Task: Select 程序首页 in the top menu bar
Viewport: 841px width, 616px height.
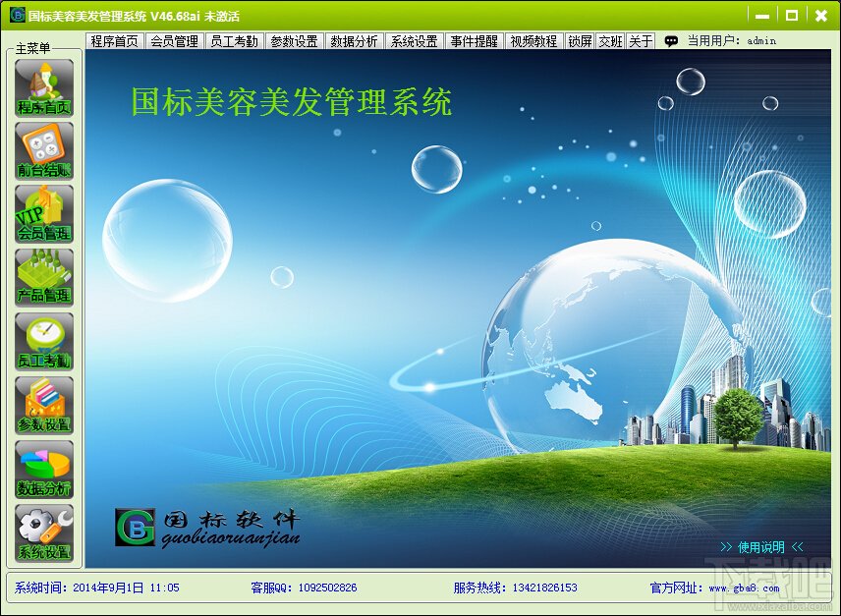Action: click(114, 41)
